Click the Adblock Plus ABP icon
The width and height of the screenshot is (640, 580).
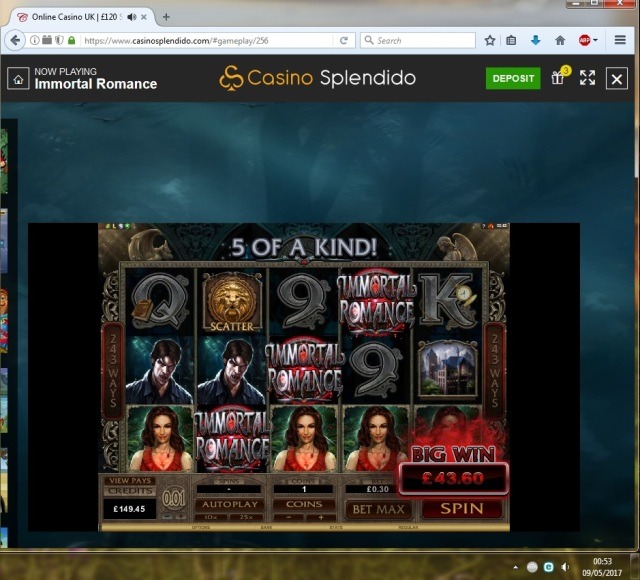click(x=584, y=40)
